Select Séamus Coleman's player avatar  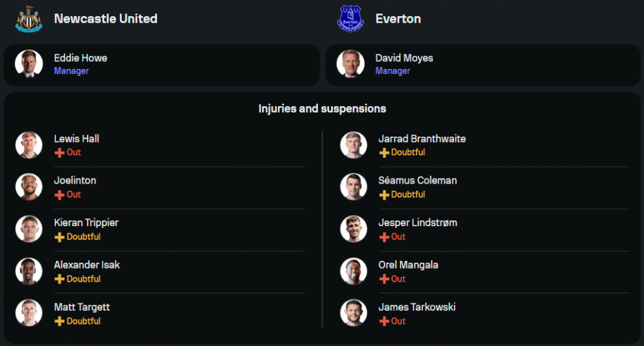[354, 187]
